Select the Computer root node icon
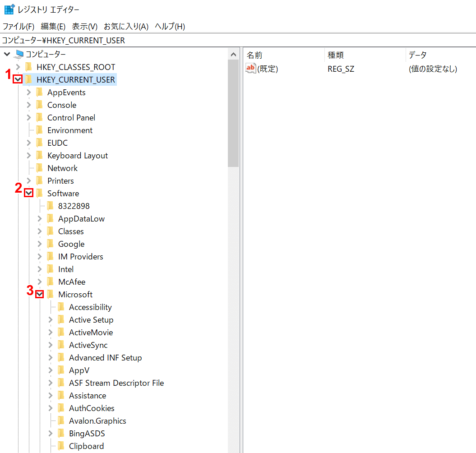This screenshot has height=453, width=476. click(19, 55)
